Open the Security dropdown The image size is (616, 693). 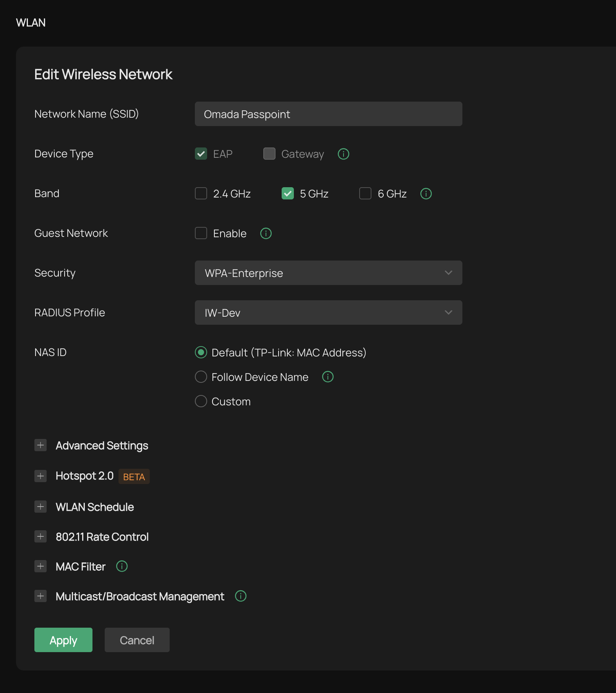pyautogui.click(x=329, y=273)
